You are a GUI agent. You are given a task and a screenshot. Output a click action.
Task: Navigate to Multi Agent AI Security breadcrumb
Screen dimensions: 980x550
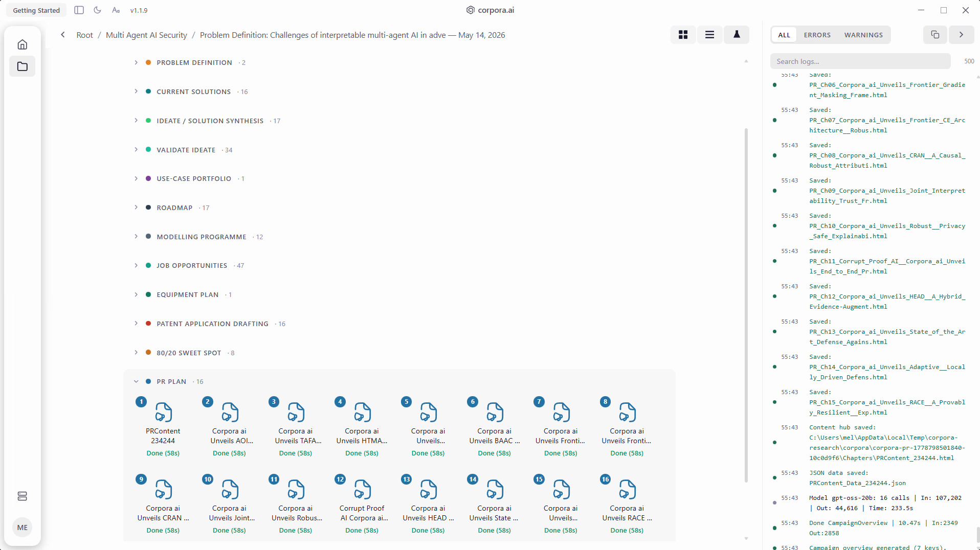click(146, 35)
